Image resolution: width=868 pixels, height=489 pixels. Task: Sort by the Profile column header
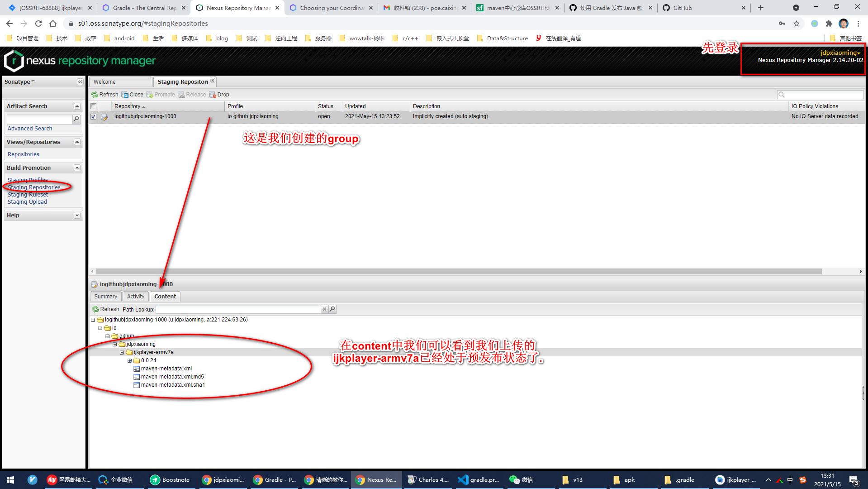(x=270, y=106)
